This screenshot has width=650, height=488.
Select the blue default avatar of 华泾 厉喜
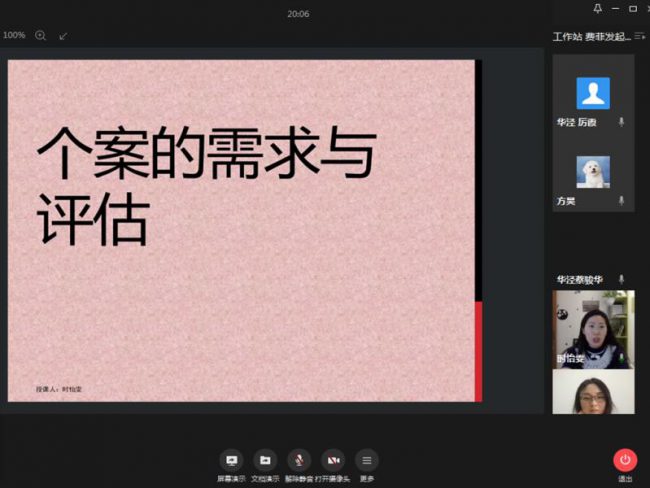tap(593, 93)
